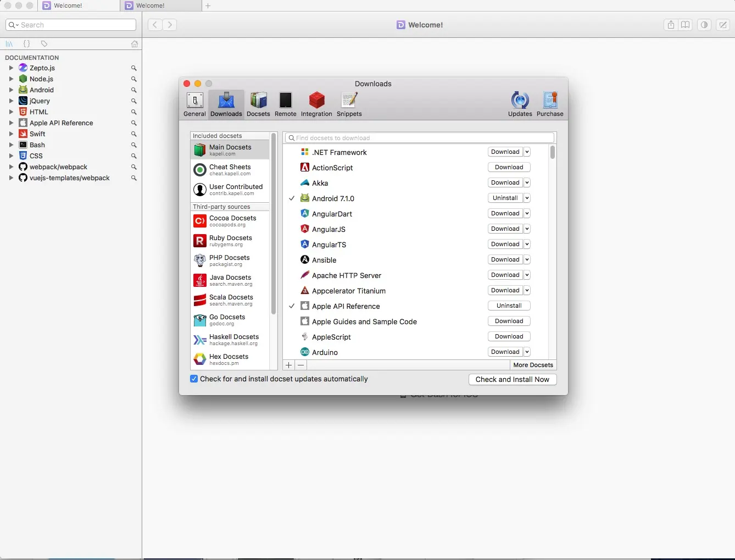Click the edit annotation icon in toolbar
Screen dimensions: 735x560
[723, 25]
